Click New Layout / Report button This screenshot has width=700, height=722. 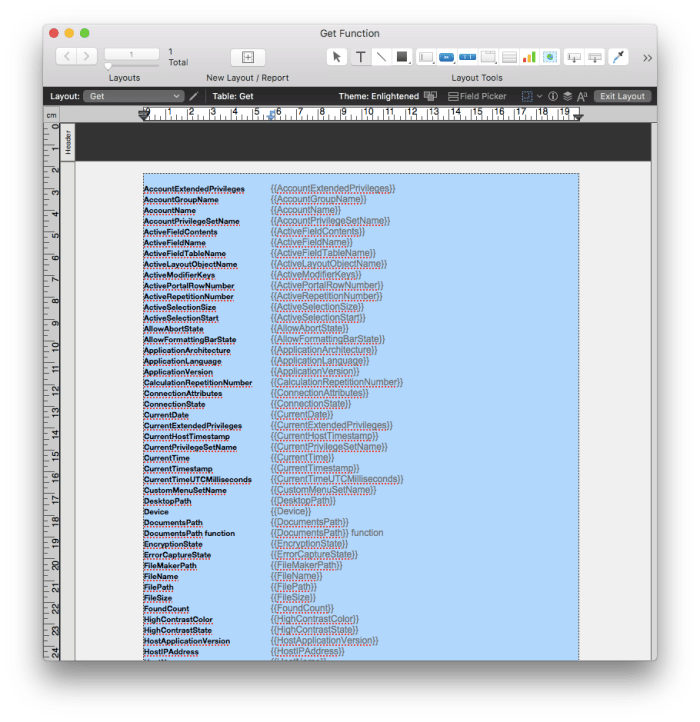click(248, 57)
